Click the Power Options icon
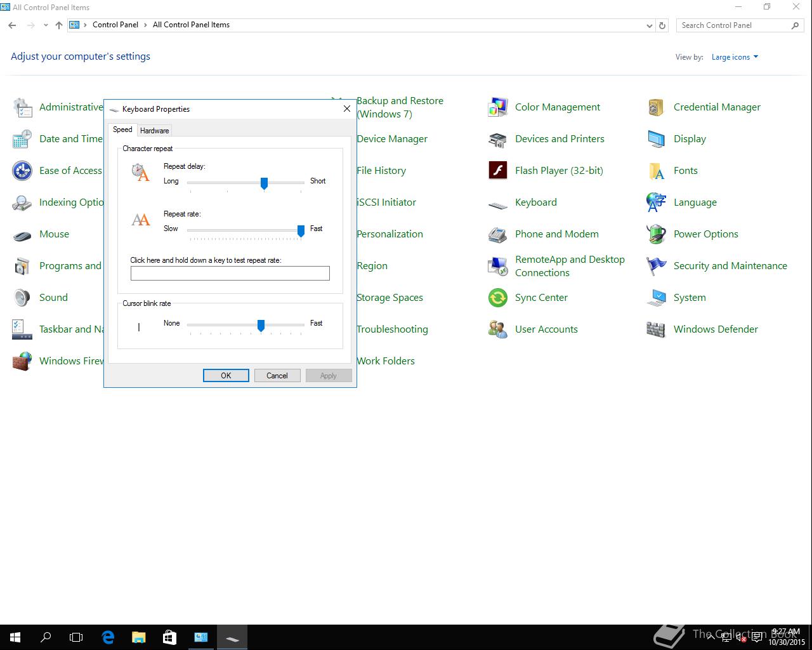812x650 pixels. pos(657,234)
